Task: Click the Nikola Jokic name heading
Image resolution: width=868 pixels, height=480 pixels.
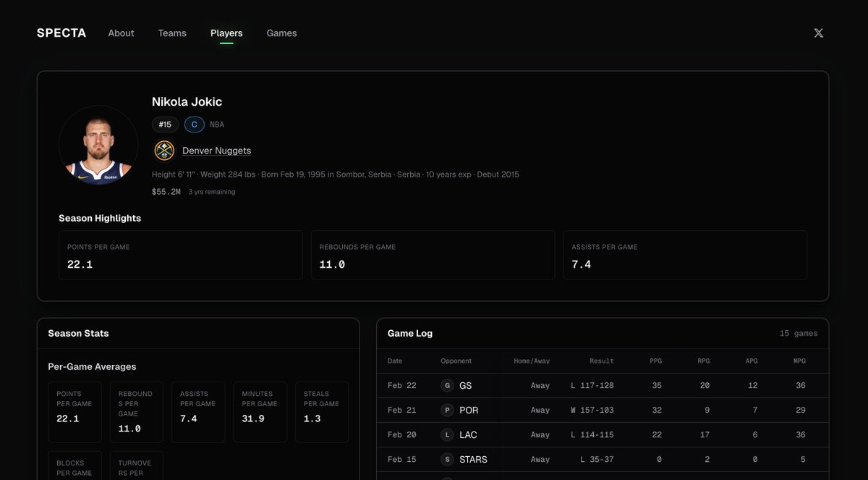Action: [x=187, y=101]
